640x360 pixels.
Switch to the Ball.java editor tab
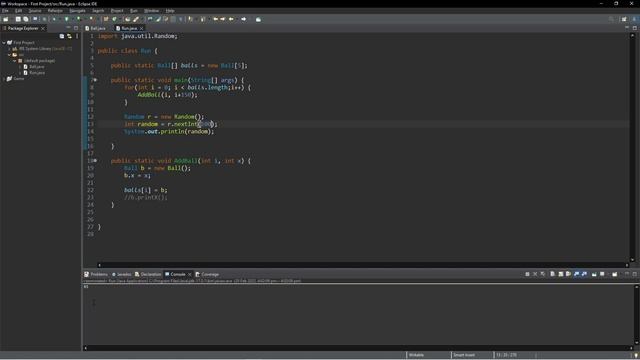coord(96,28)
